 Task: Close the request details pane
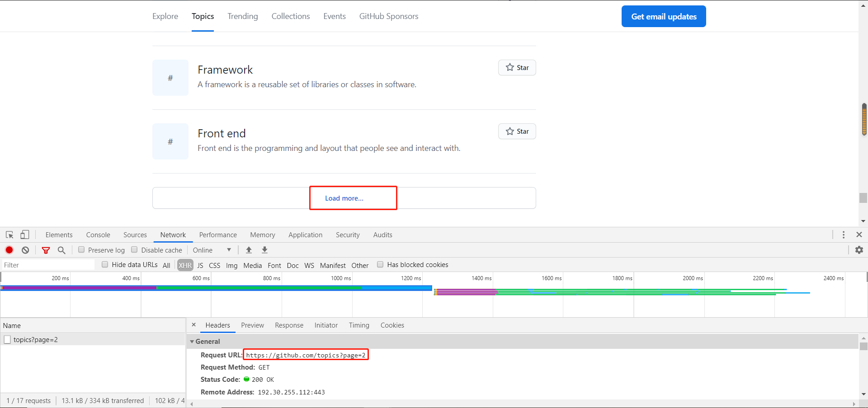194,325
